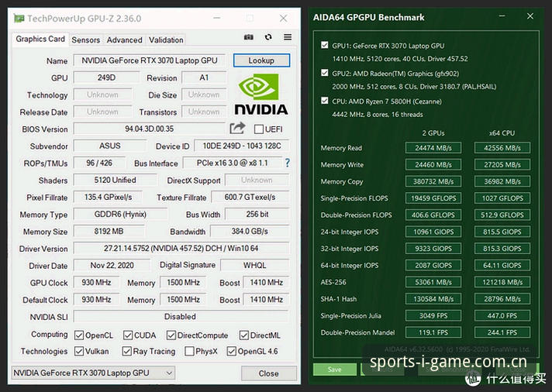The width and height of the screenshot is (552, 392).
Task: Click the Save button in AIDA64
Action: pos(334,369)
